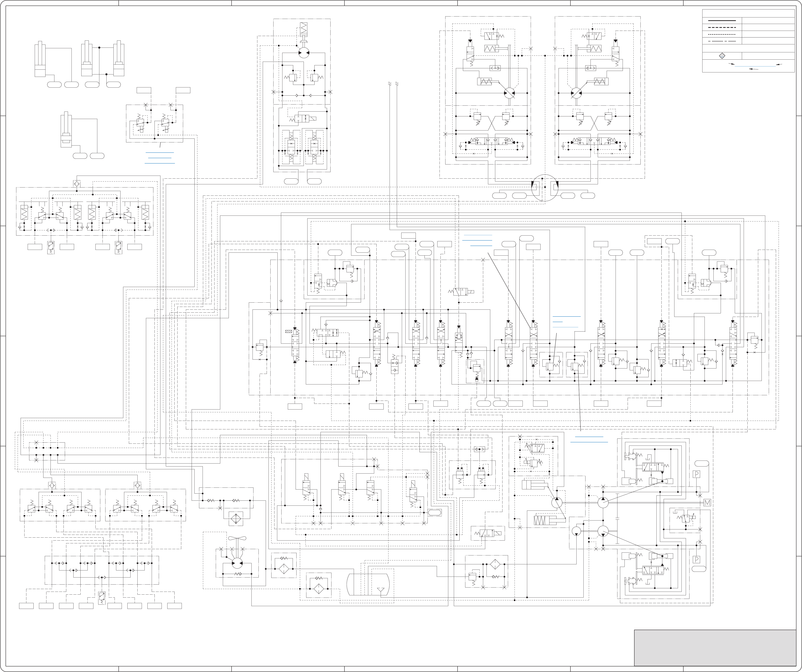The image size is (802, 672).
Task: Click the large swivel joint circle
Action: (x=545, y=188)
